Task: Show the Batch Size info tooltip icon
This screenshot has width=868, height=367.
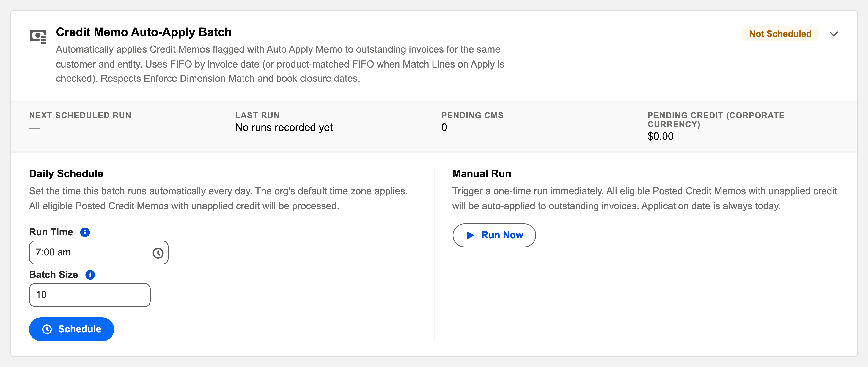Action: pos(90,275)
